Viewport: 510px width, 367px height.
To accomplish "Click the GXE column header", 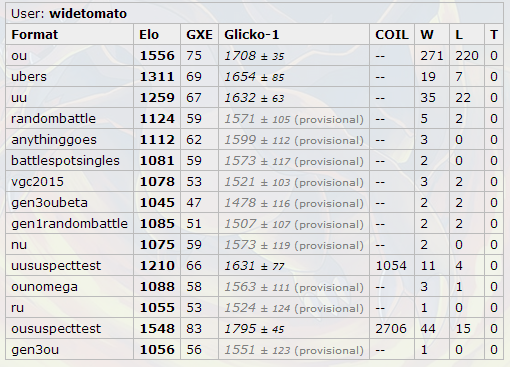I will 199,35.
